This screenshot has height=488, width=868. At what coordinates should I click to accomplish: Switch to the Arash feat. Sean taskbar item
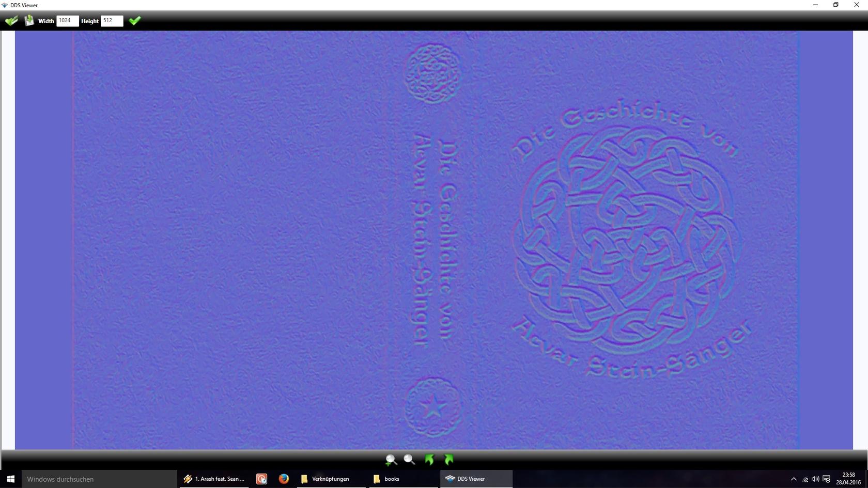(214, 479)
